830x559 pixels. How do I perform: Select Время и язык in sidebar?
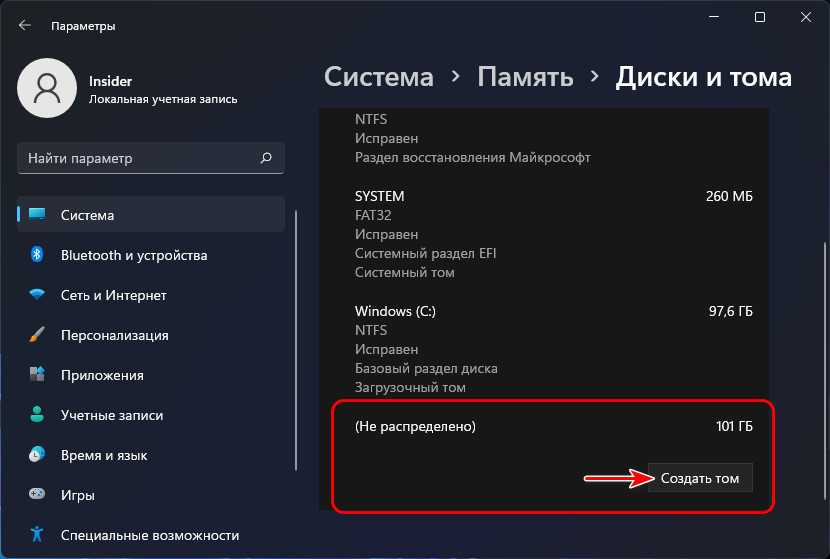[x=151, y=455]
